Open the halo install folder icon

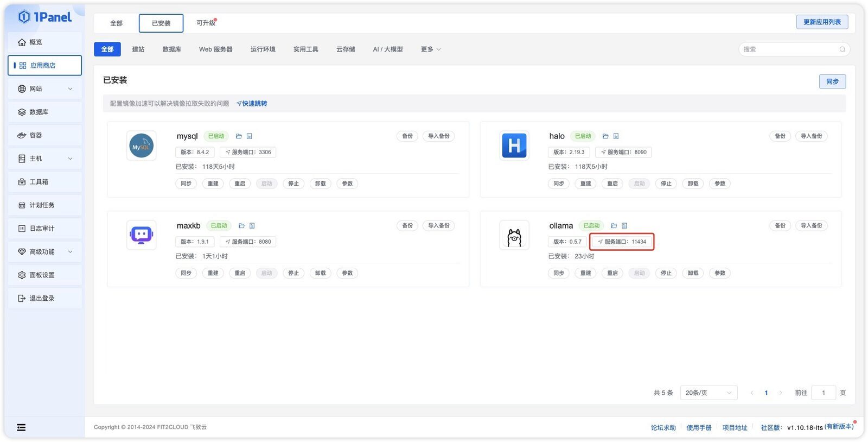click(x=605, y=136)
